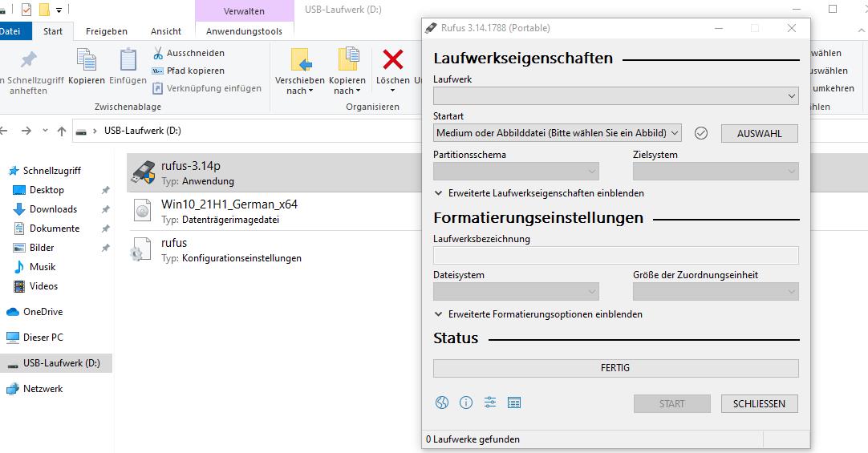The width and height of the screenshot is (868, 453).
Task: Click new folder quick access toolbar icon
Action: point(44,10)
